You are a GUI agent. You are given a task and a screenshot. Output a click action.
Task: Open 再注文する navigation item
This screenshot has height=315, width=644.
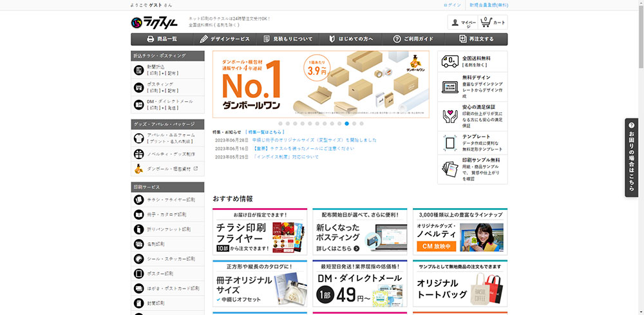pos(477,39)
